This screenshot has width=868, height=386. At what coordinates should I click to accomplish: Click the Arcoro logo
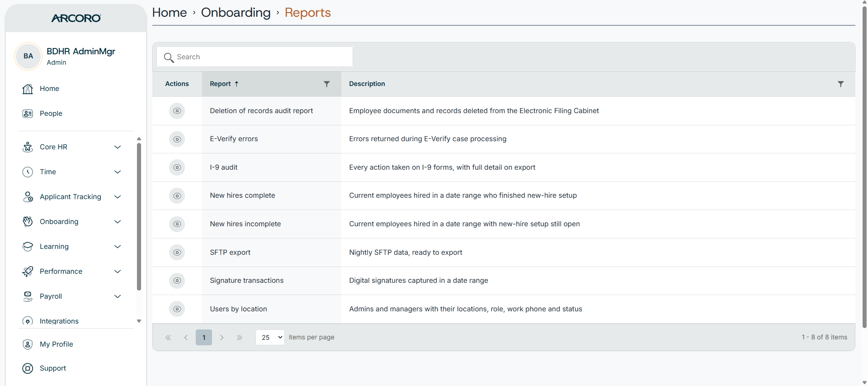76,18
